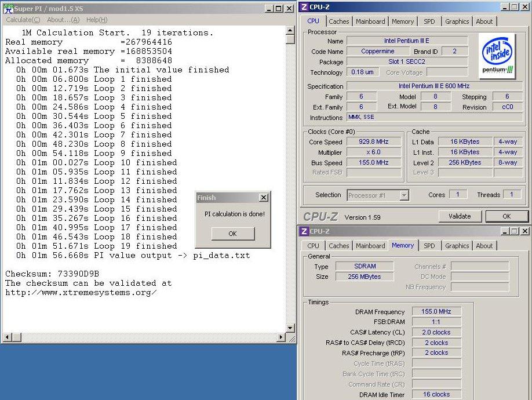Switch to About tab in upper CPU-Z window

click(484, 21)
